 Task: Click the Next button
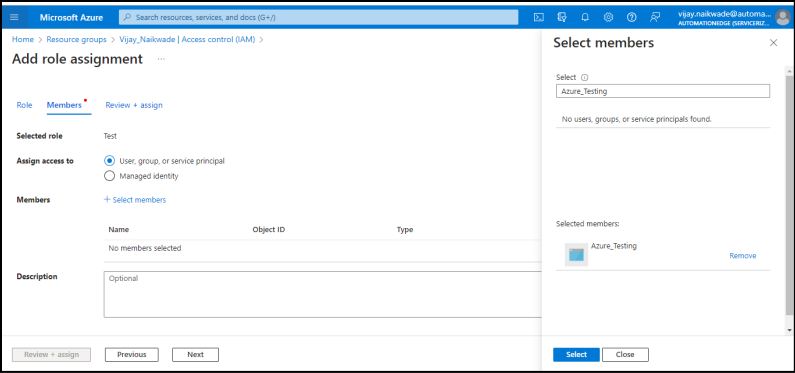[x=195, y=355]
